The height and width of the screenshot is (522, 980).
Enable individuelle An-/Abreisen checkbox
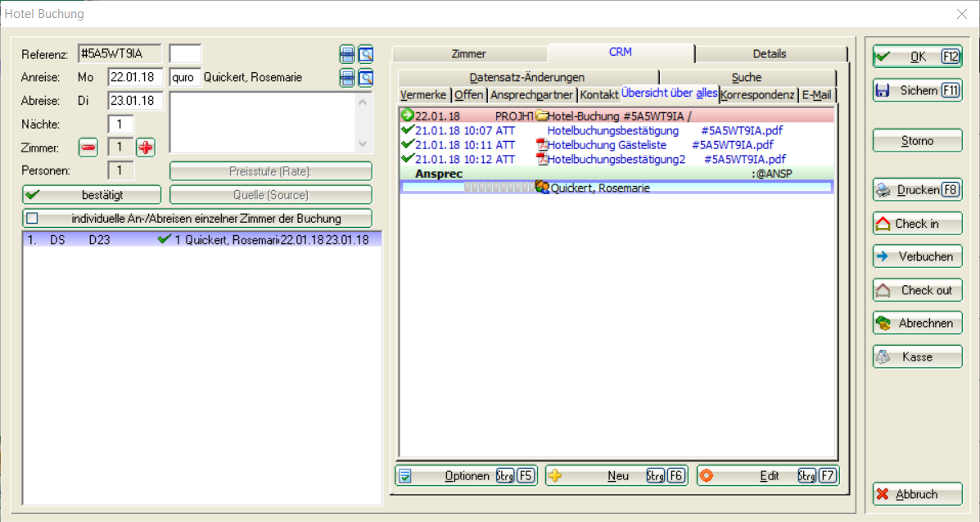click(x=33, y=219)
